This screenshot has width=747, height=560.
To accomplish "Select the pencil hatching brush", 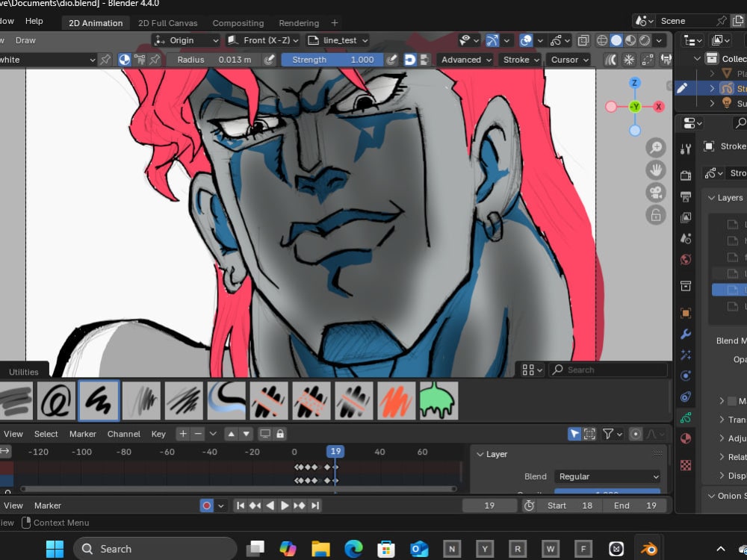I will click(184, 400).
